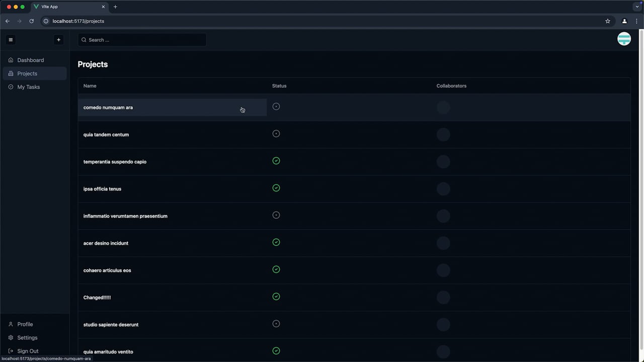Open project comedo numquam ara
The image size is (644, 362).
point(108,108)
